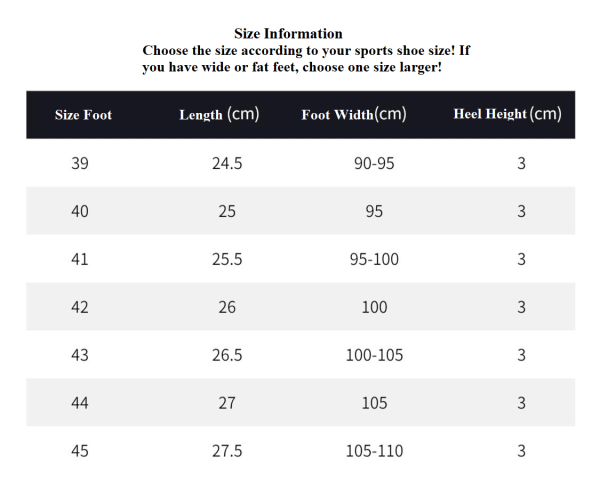Click the 'Heel Height (cm)' column header

(x=507, y=114)
